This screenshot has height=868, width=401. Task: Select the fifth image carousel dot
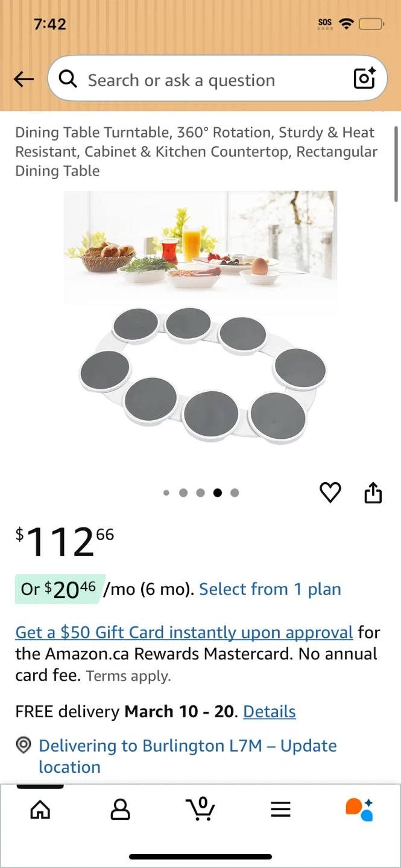click(x=235, y=493)
